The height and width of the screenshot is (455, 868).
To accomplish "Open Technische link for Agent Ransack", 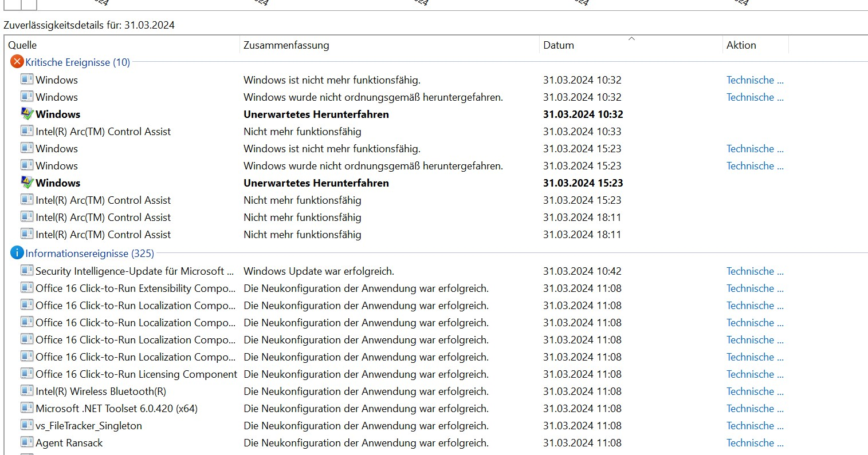I will pyautogui.click(x=755, y=443).
